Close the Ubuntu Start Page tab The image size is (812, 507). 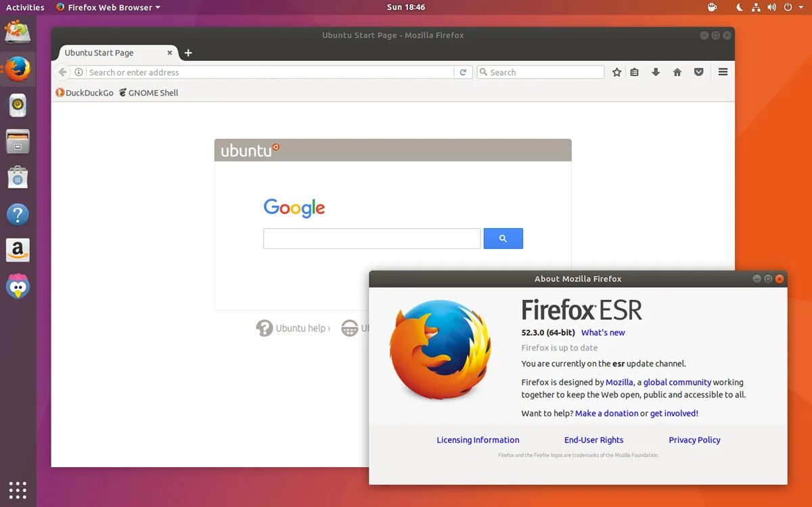pyautogui.click(x=170, y=53)
